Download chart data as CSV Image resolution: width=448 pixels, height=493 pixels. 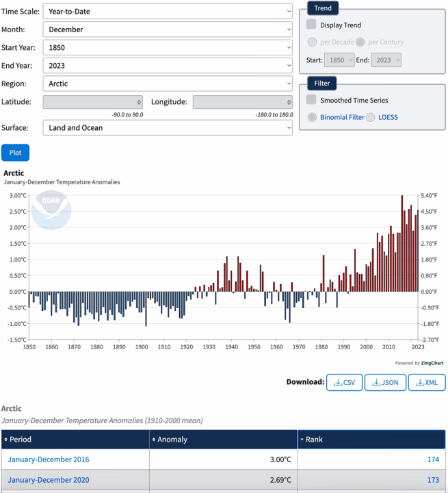(x=345, y=383)
